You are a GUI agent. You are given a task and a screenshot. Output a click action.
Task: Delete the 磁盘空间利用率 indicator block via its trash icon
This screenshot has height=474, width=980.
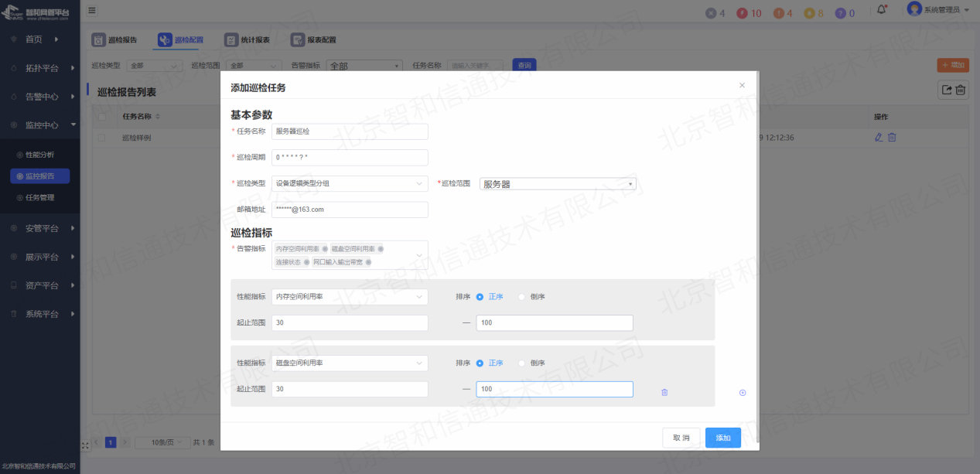point(664,393)
